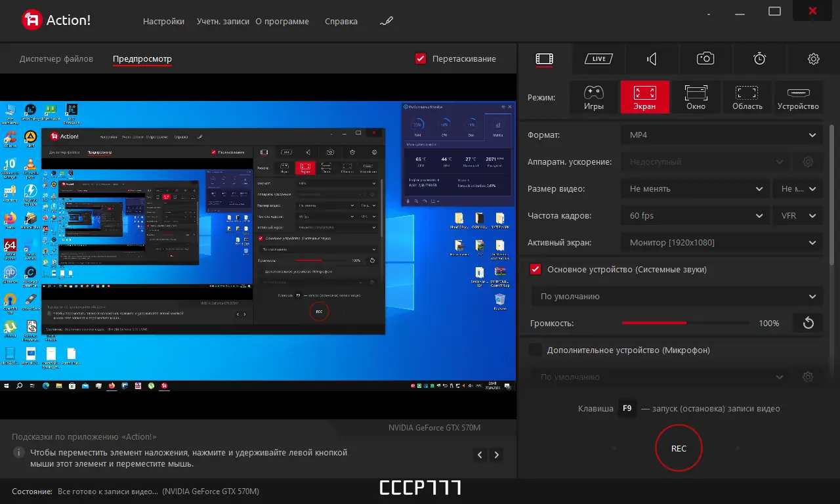Start recording with the REC button
The image size is (840, 504).
coord(679,448)
